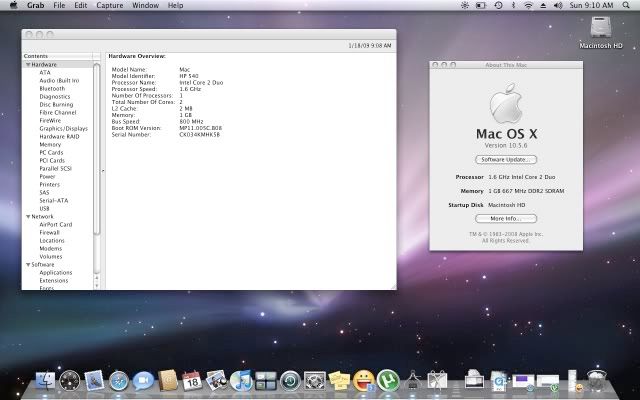Click the Wi-Fi AirPort status icon
Screen dimensions: 640x400
point(529,5)
